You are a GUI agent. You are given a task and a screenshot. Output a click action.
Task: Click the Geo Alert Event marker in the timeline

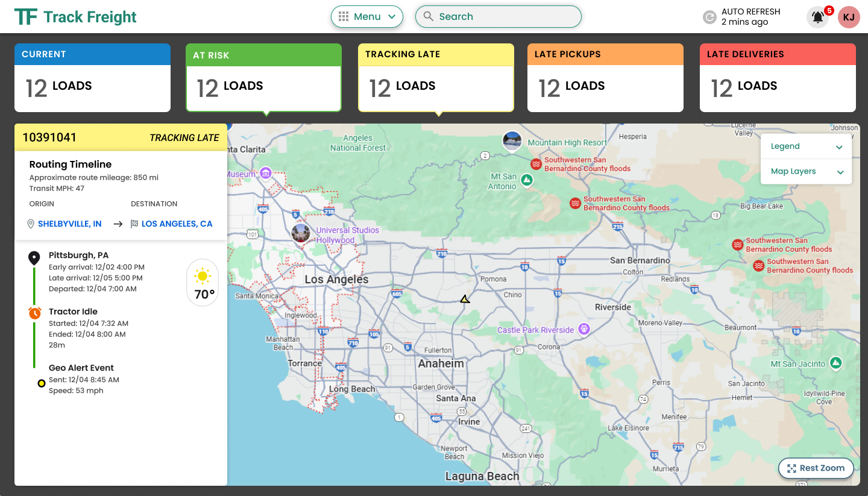(41, 383)
